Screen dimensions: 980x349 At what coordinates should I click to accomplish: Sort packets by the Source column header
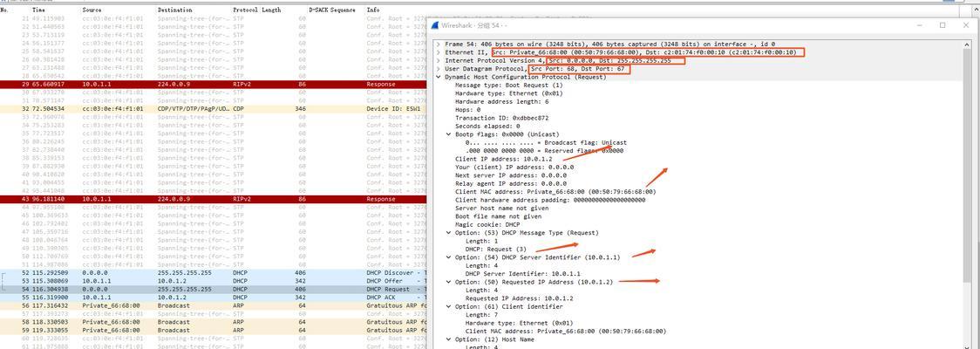pyautogui.click(x=92, y=10)
